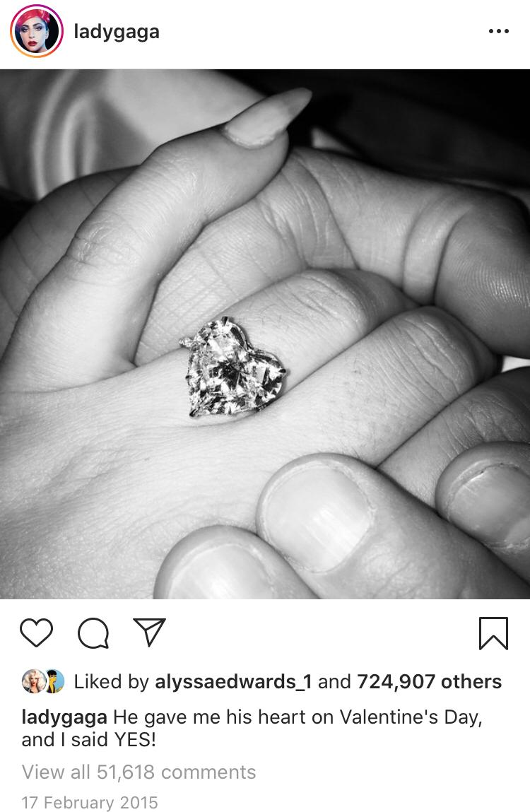Open comments using the speech bubble icon
Viewport: 530px width, 812px height.
(x=93, y=632)
